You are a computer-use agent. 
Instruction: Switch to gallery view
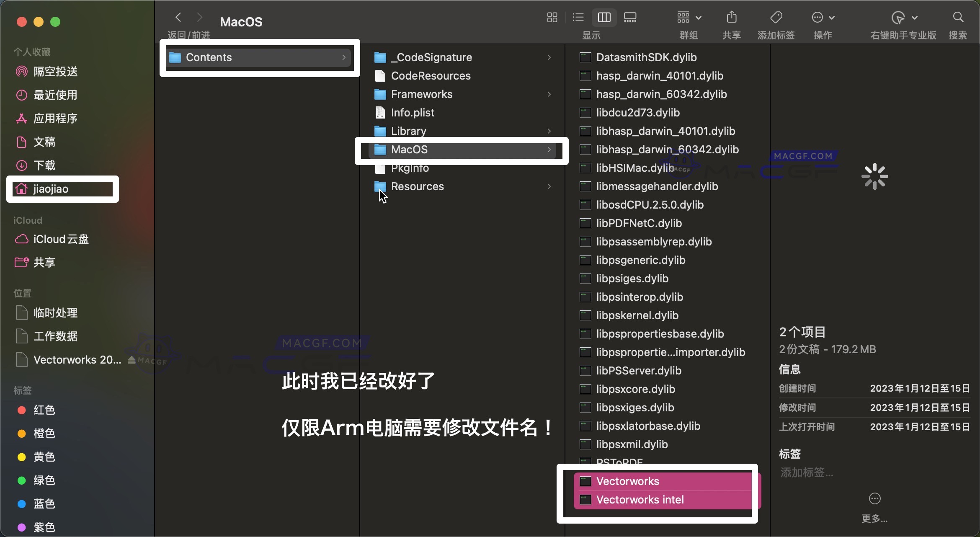click(x=630, y=17)
